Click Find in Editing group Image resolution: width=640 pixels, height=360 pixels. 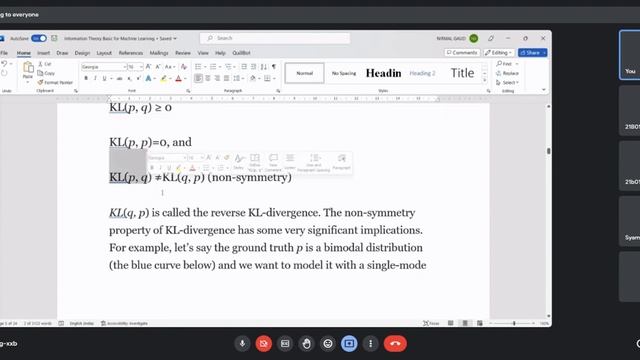pos(504,64)
